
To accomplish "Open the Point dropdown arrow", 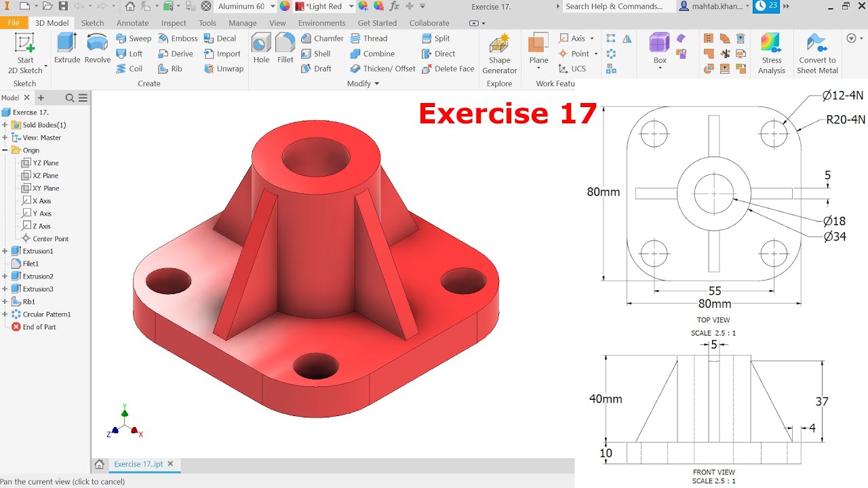I will [x=595, y=54].
